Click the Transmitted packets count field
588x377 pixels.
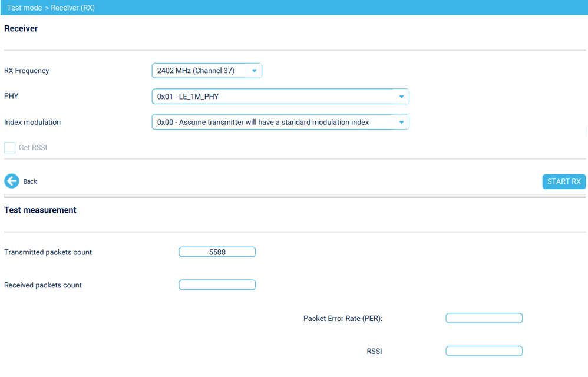point(217,252)
